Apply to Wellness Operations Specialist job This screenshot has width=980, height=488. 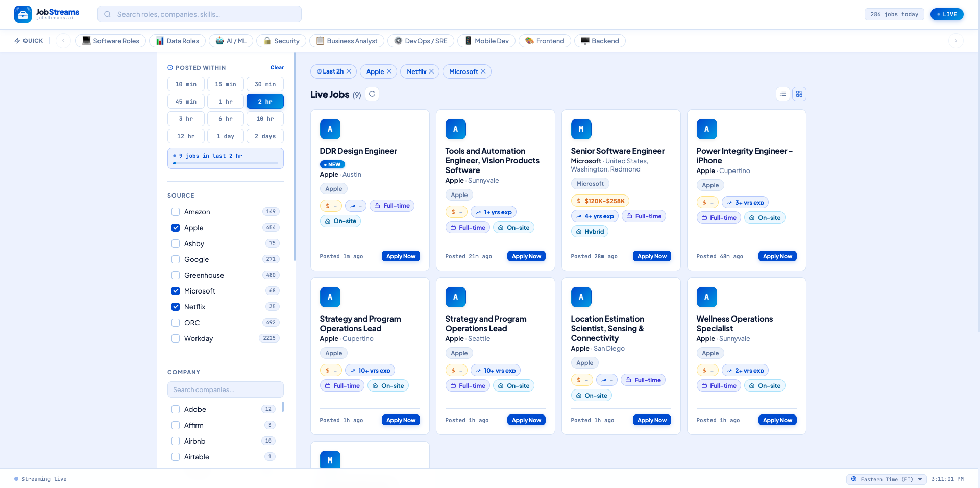tap(777, 420)
